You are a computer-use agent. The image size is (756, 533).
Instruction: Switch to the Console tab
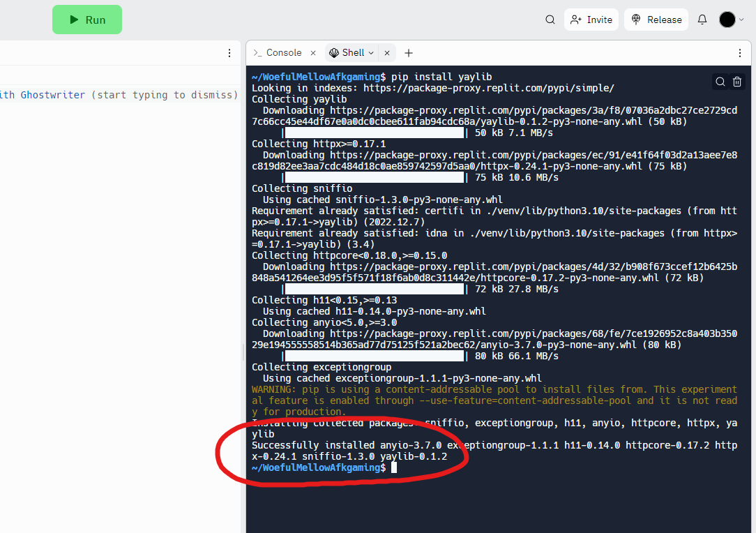pyautogui.click(x=278, y=52)
